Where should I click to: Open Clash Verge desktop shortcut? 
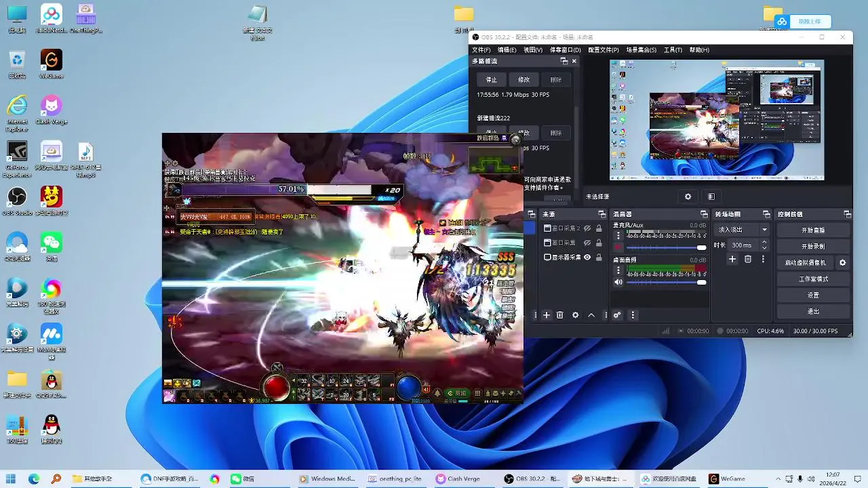click(x=51, y=109)
